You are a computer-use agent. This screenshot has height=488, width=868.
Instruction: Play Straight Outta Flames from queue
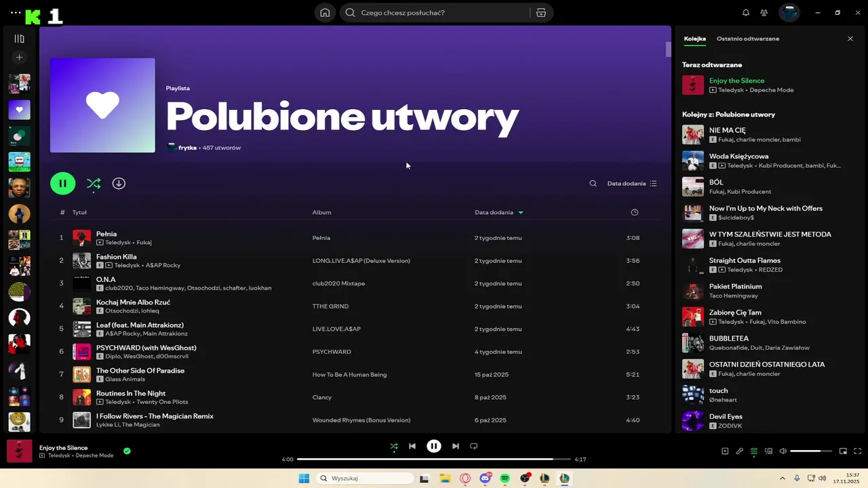point(768,265)
